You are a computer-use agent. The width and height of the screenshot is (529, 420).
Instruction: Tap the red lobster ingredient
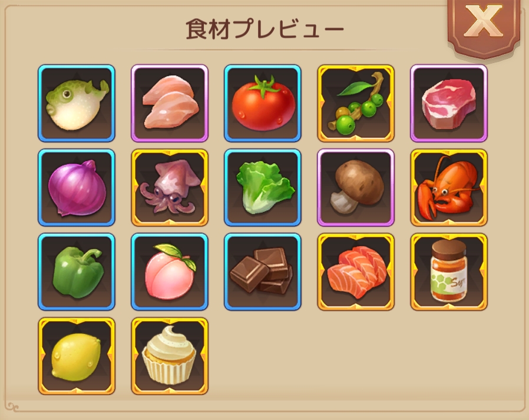pyautogui.click(x=449, y=187)
